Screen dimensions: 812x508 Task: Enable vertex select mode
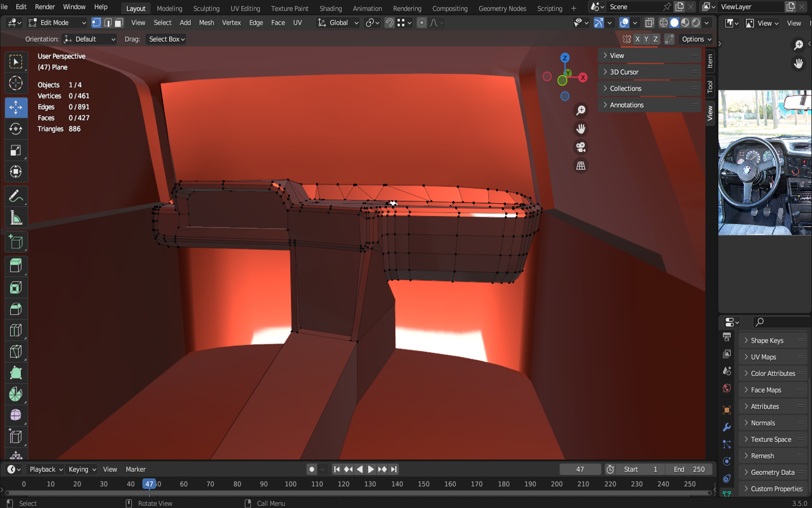pos(96,23)
